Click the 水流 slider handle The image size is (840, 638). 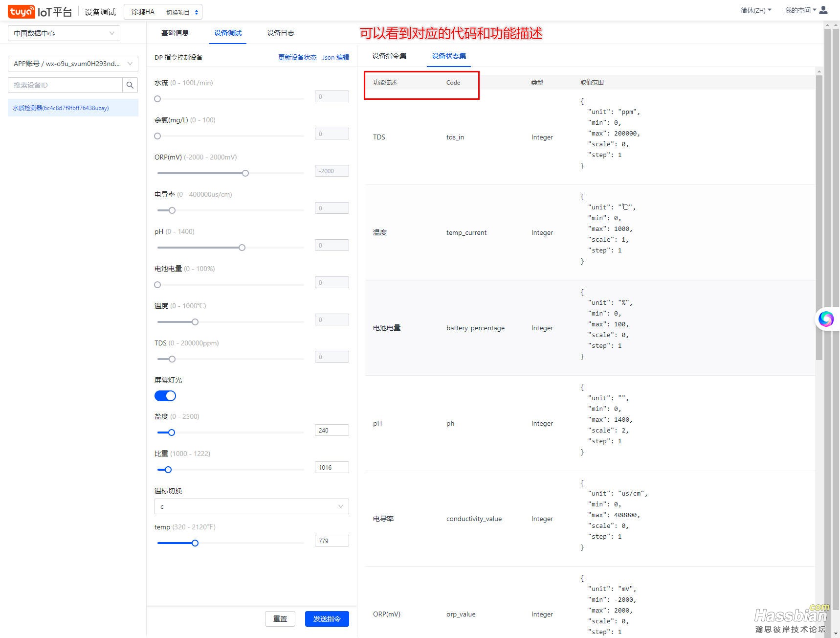[x=157, y=99]
